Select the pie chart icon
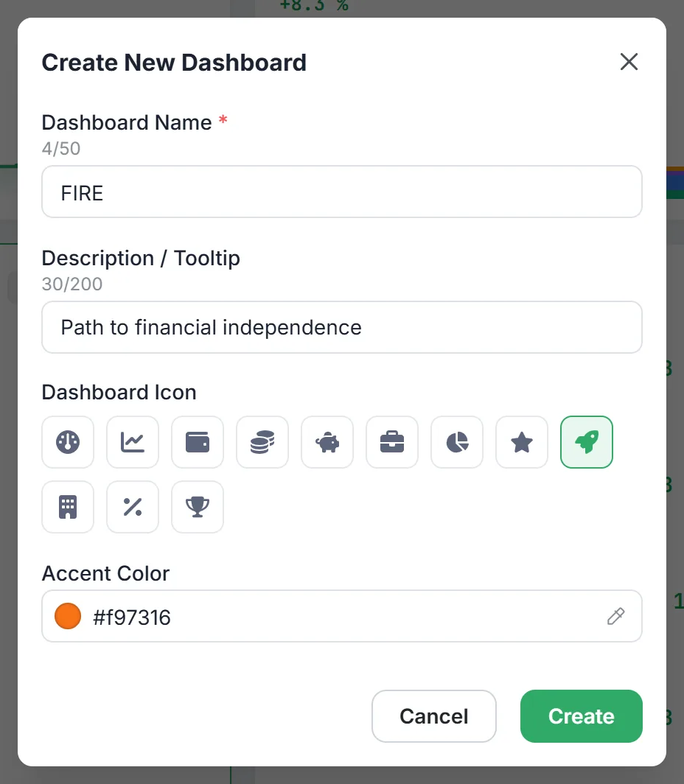 [x=457, y=442]
